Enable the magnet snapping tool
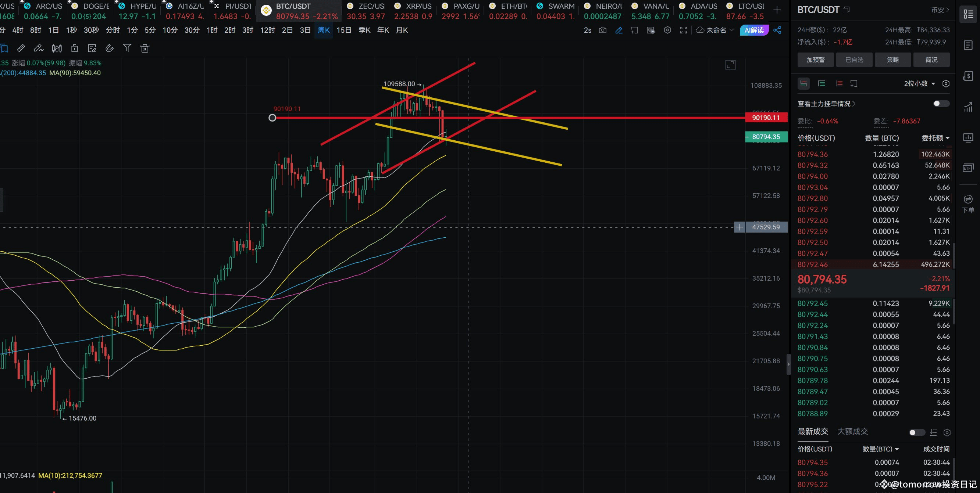Image resolution: width=980 pixels, height=493 pixels. (110, 48)
